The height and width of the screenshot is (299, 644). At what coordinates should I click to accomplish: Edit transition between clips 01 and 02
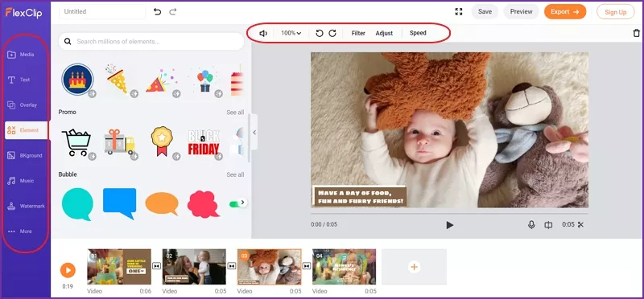(156, 266)
